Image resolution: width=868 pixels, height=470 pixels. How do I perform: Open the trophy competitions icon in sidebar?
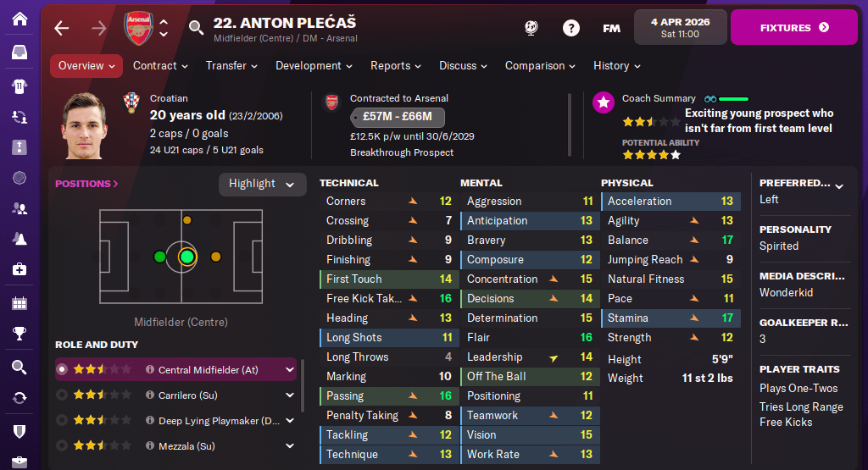pos(19,334)
